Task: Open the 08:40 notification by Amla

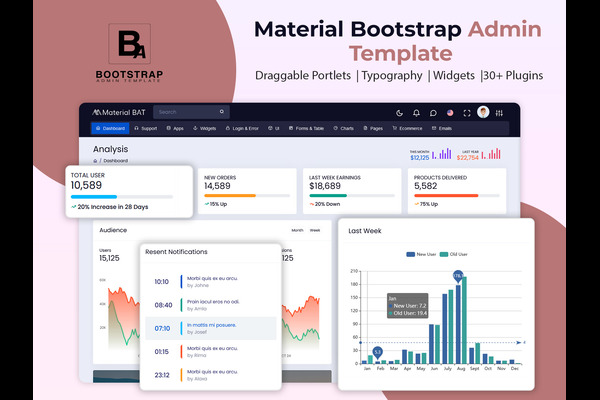Action: 210,305
